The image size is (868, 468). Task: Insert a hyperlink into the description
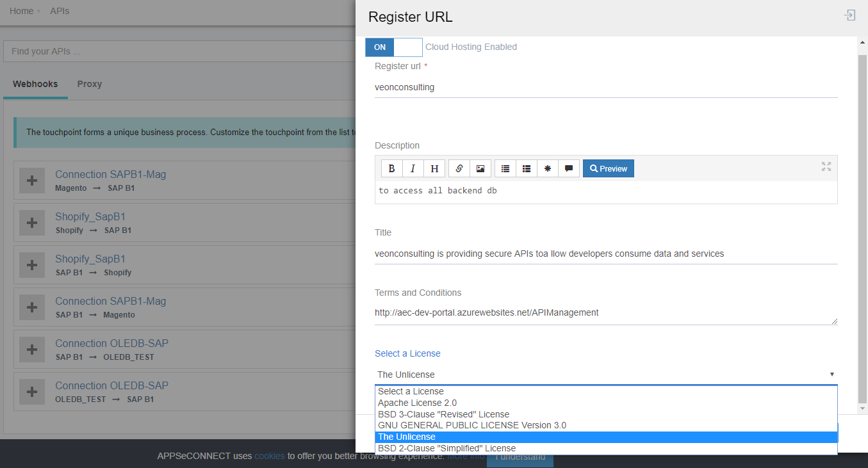point(459,168)
